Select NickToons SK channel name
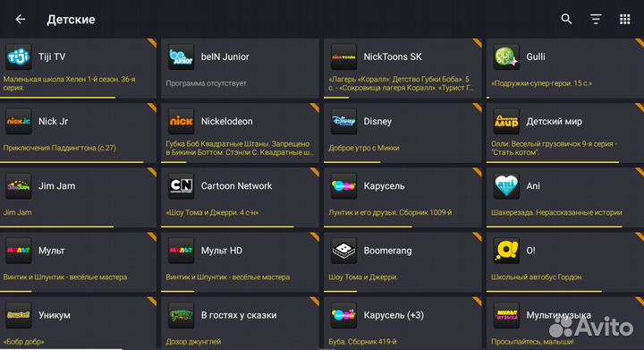The width and height of the screenshot is (644, 350). [x=393, y=56]
